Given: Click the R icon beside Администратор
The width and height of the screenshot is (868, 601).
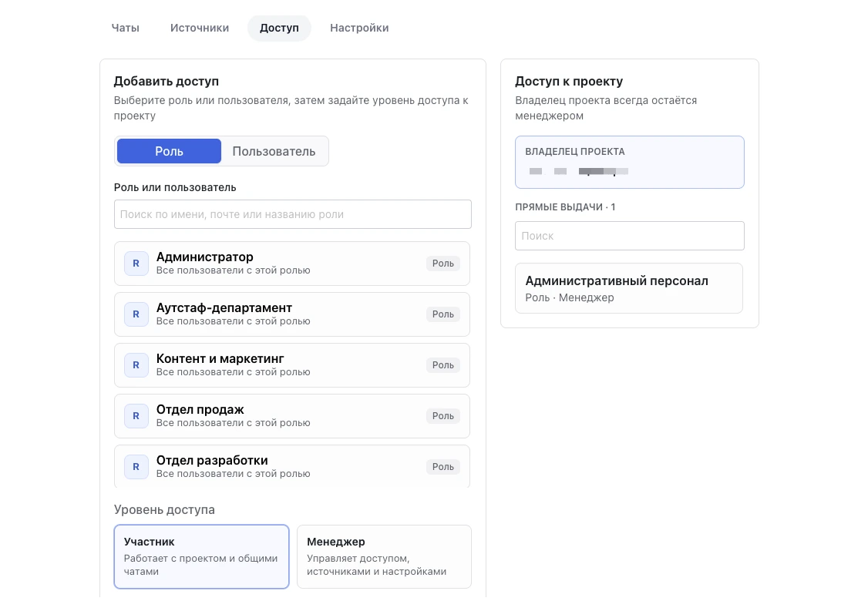Looking at the screenshot, I should click(x=136, y=264).
